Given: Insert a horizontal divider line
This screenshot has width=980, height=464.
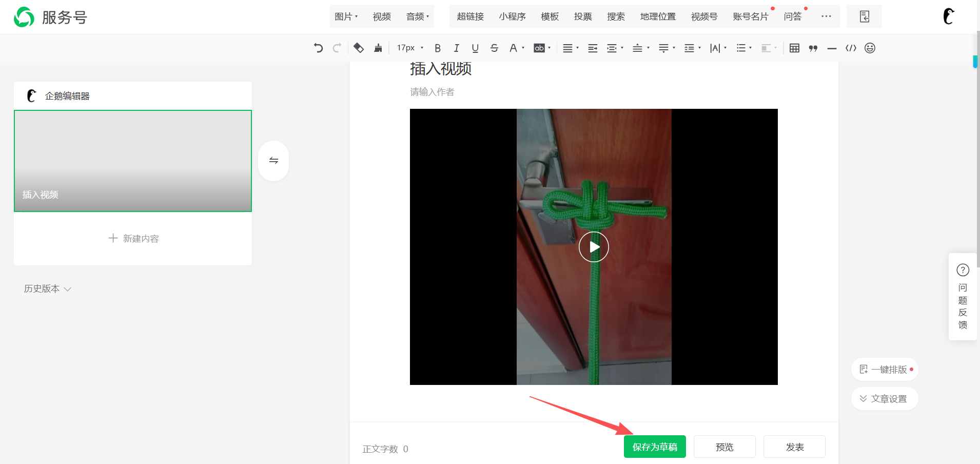Looking at the screenshot, I should 832,48.
